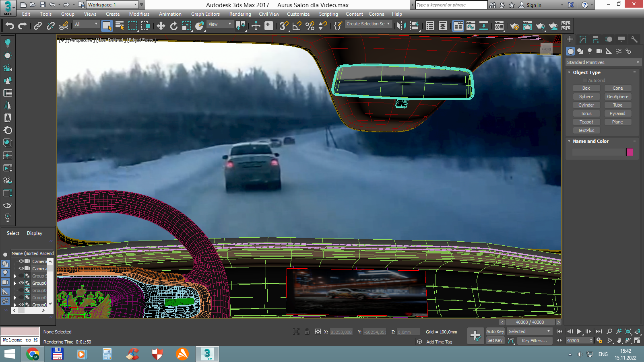Open the Schematic View icon
Image resolution: width=644 pixels, height=362 pixels.
[484, 26]
